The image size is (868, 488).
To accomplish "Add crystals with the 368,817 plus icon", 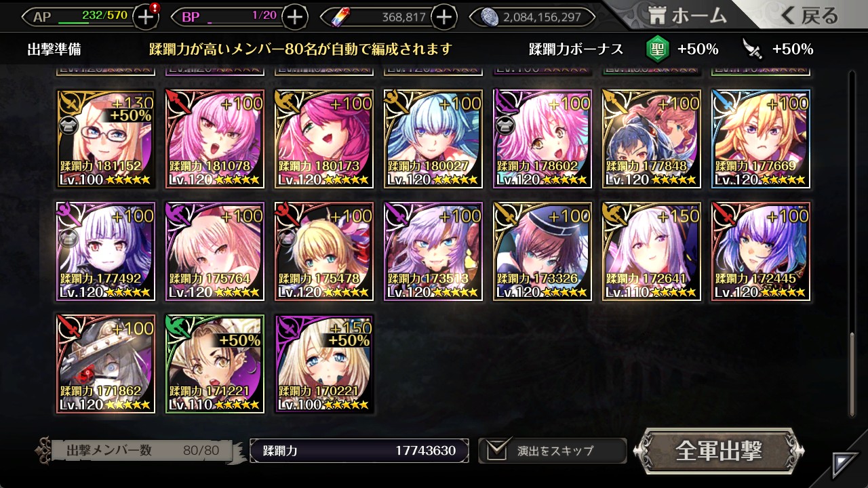I will coord(443,16).
